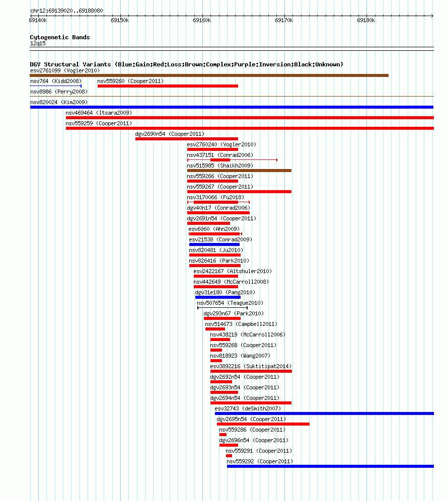The image size is (448, 501).
Task: Select the brown nsv515985 complex bar
Action: click(239, 171)
